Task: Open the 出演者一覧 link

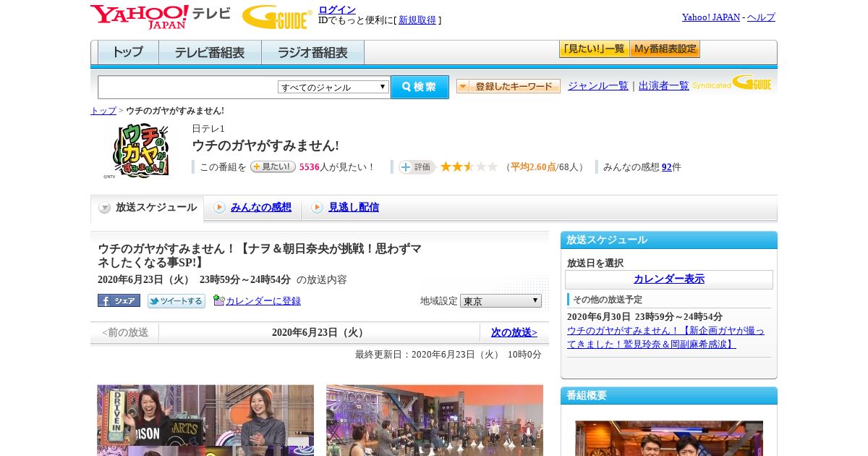Action: pos(664,85)
